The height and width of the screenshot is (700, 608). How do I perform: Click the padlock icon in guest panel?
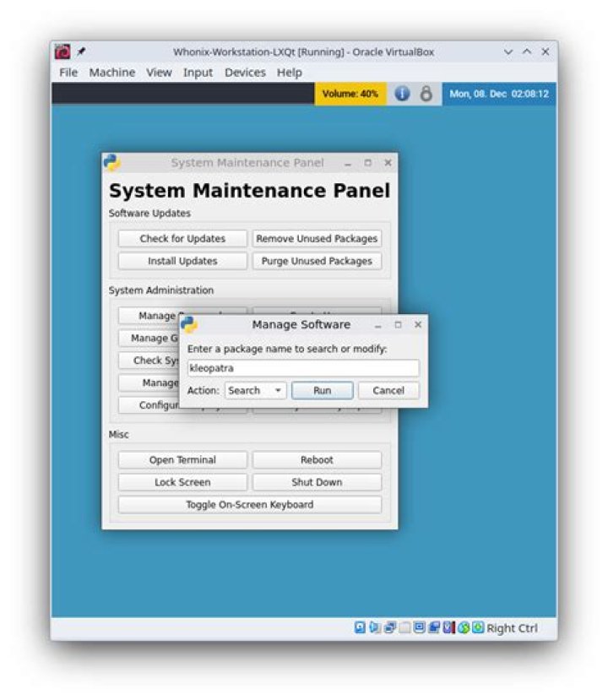click(426, 93)
